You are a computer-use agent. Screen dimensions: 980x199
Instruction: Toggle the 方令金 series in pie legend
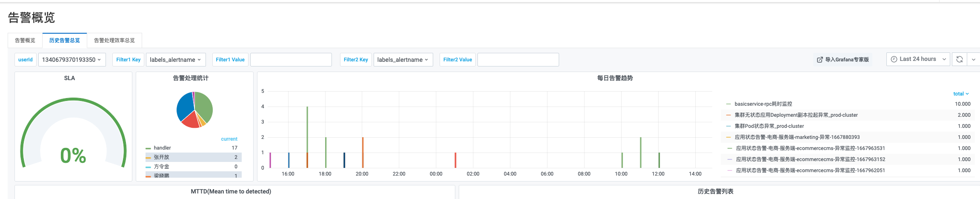pos(161,167)
